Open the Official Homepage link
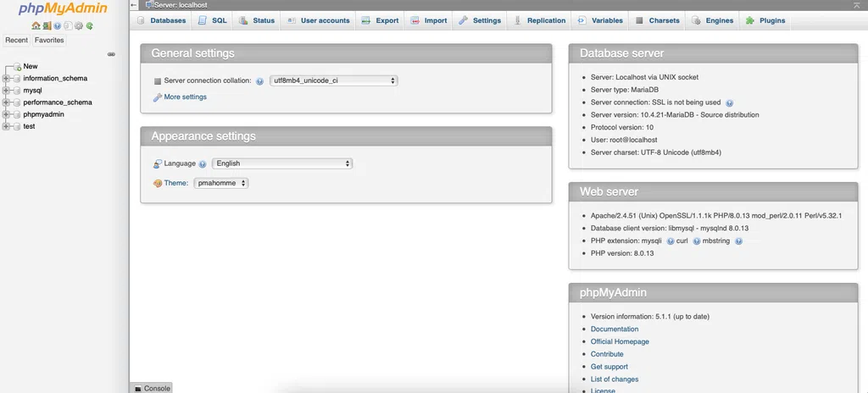 point(620,342)
